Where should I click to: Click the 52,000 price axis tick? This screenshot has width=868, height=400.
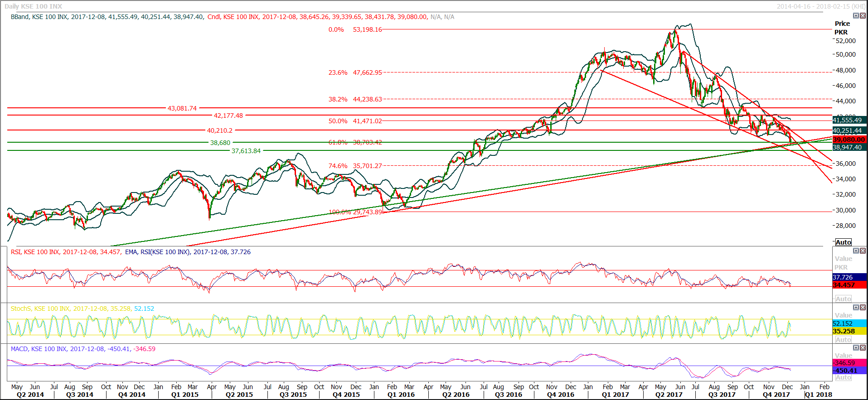pyautogui.click(x=846, y=41)
